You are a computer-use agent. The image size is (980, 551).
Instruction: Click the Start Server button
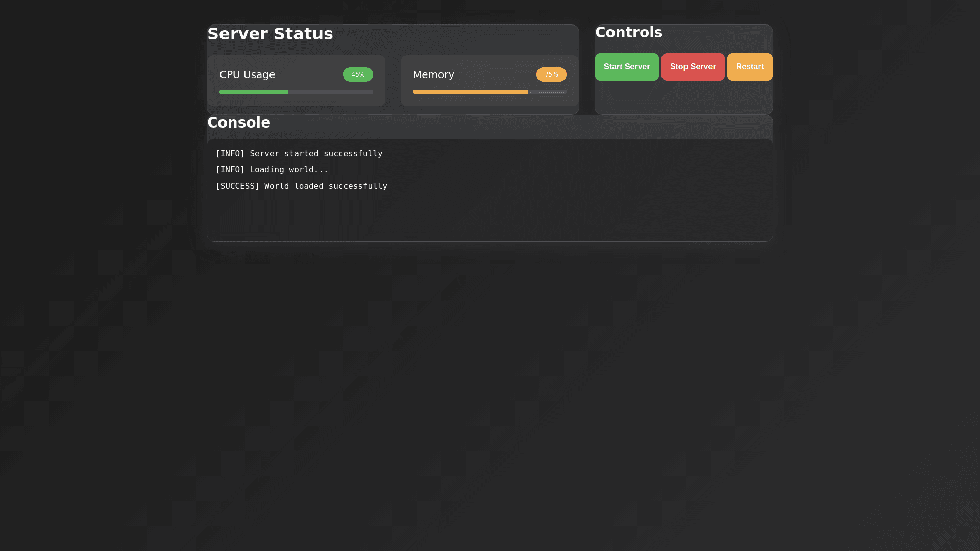(x=626, y=67)
